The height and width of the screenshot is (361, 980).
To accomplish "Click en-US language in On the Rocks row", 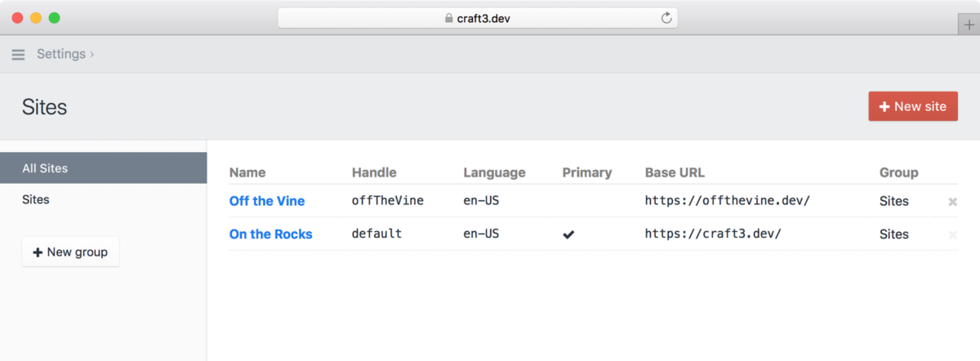I will click(481, 234).
